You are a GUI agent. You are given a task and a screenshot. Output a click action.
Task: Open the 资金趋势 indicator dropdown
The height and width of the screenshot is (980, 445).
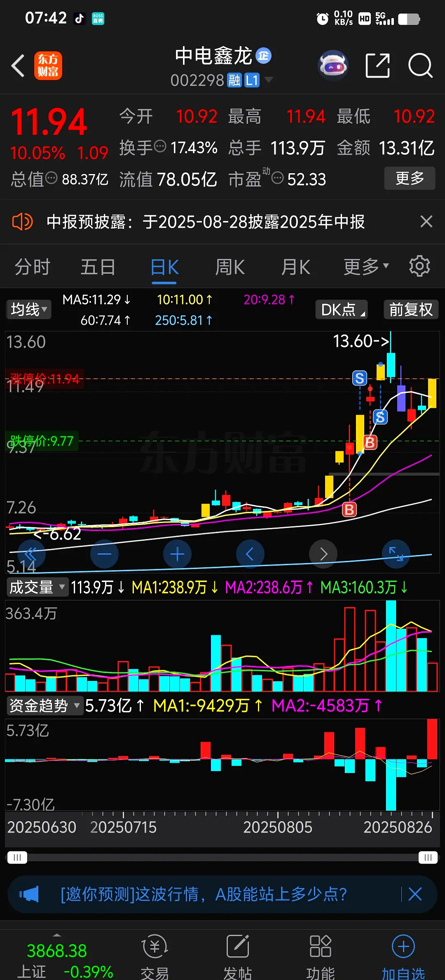click(44, 706)
